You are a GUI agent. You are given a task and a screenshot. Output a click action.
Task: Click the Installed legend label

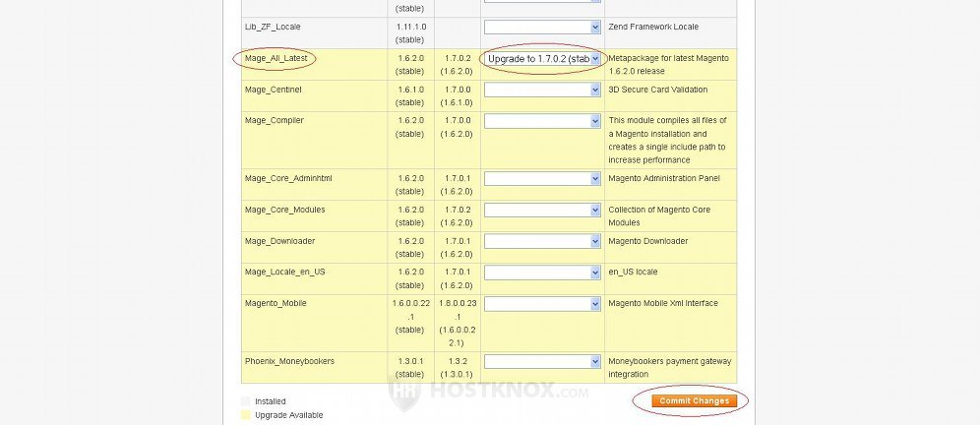pyautogui.click(x=270, y=401)
